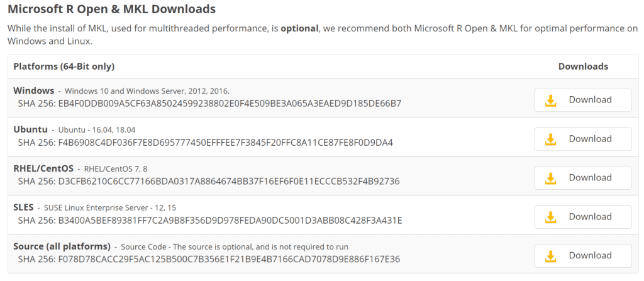
Task: Download the Ubuntu 16.04/18.04 package
Action: pos(583,140)
